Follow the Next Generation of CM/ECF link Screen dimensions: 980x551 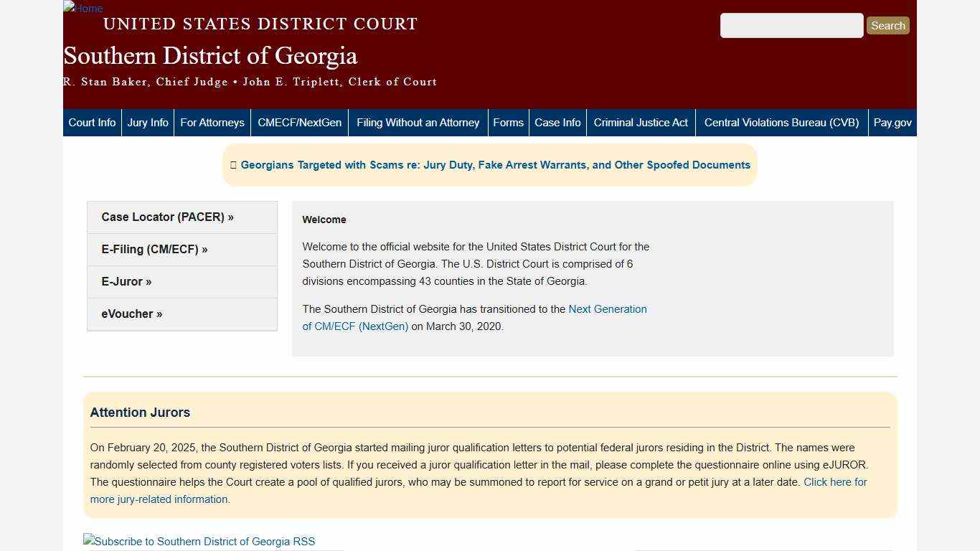tap(607, 309)
